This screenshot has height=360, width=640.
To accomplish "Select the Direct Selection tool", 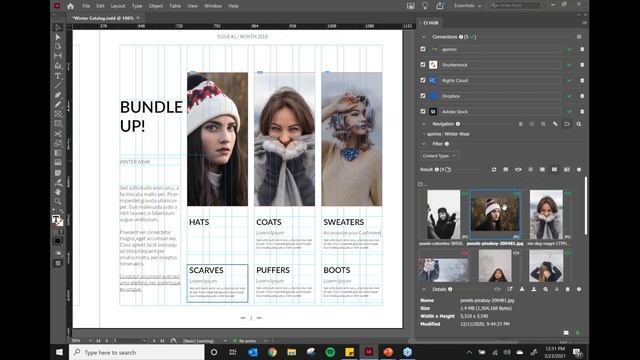I will pyautogui.click(x=58, y=37).
